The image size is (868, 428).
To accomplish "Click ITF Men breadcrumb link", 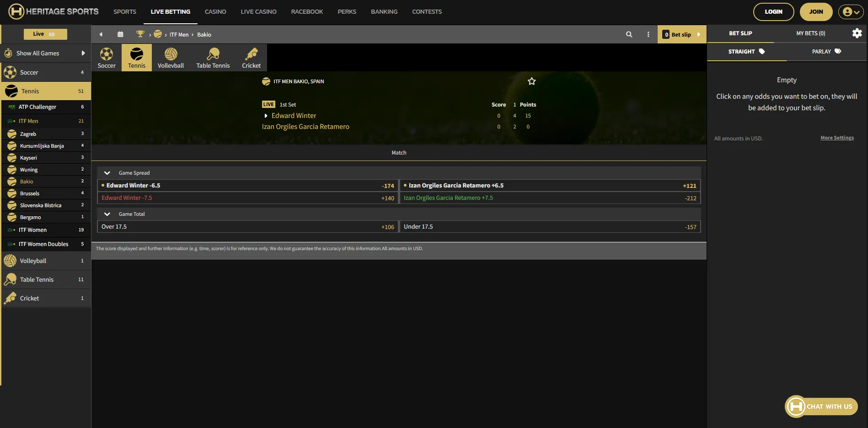I will click(x=179, y=34).
